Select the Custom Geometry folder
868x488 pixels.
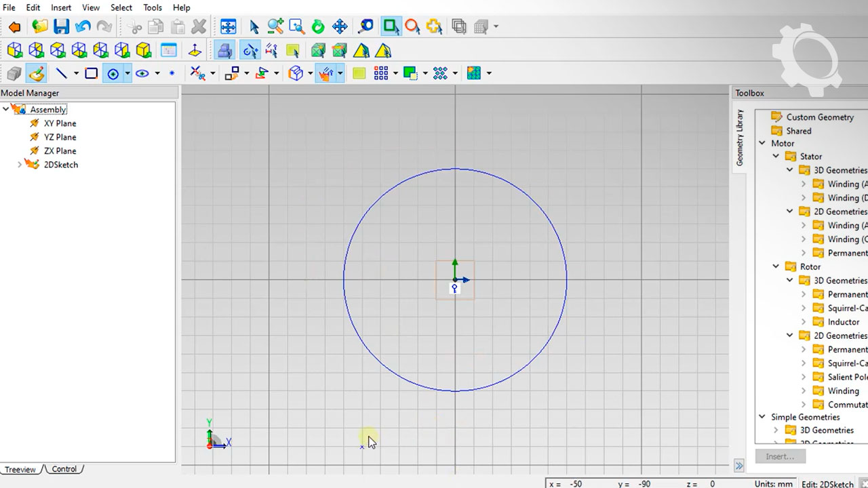(x=819, y=117)
